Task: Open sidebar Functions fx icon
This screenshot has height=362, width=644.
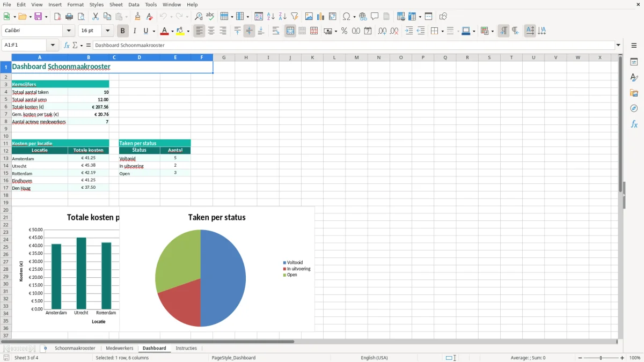Action: click(x=634, y=124)
